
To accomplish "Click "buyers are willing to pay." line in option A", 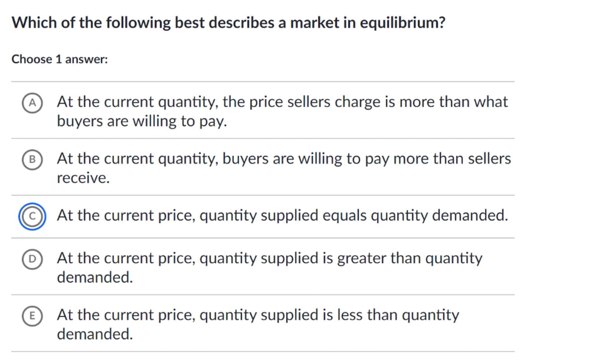I will coord(142,121).
